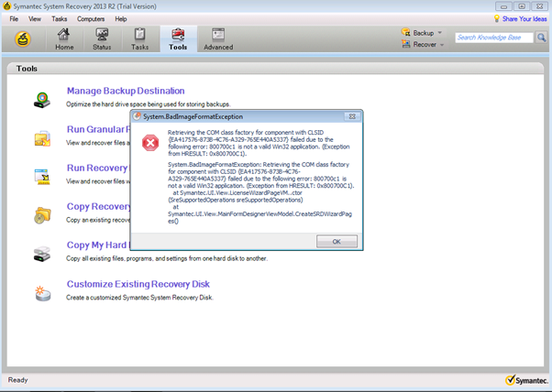This screenshot has width=552, height=392.
Task: Open the Home toolbar tab
Action: click(x=64, y=39)
